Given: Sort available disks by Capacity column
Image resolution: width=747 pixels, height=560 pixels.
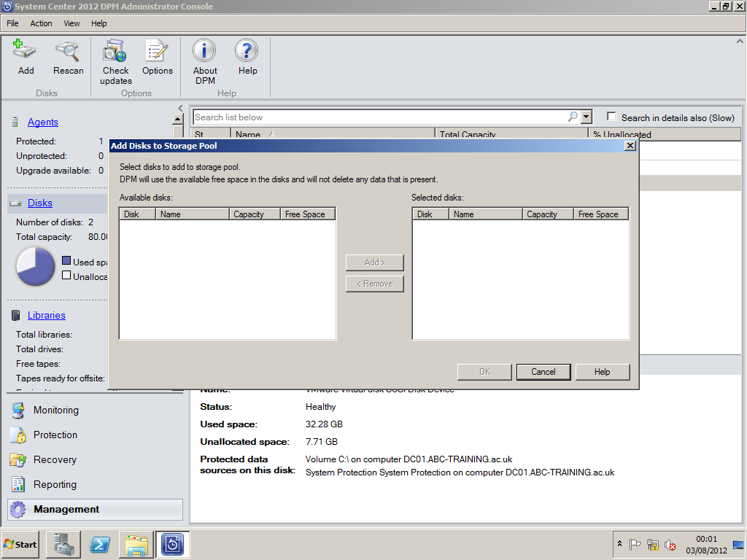Looking at the screenshot, I should pos(255,214).
